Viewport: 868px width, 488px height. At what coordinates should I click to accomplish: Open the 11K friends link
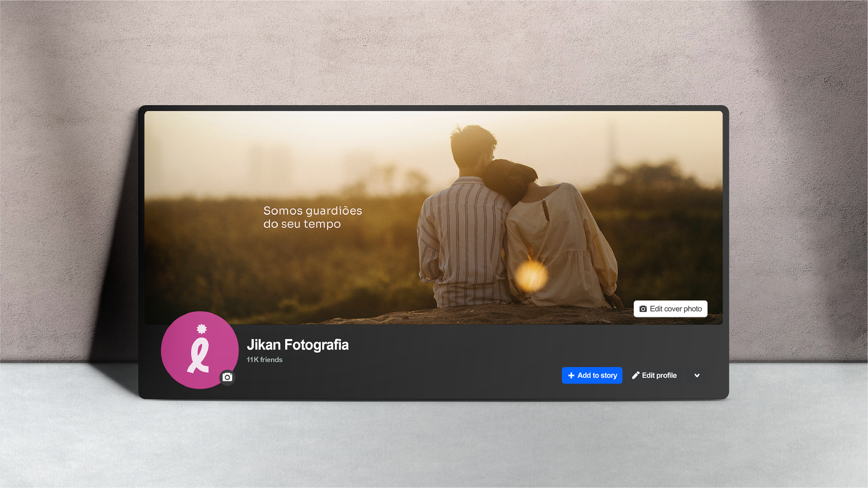tap(264, 360)
